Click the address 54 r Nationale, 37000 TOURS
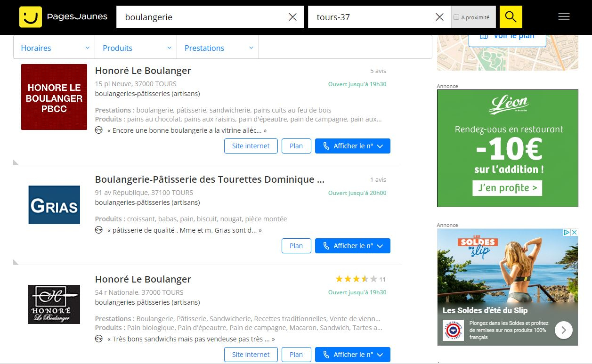The image size is (592, 364). [139, 292]
